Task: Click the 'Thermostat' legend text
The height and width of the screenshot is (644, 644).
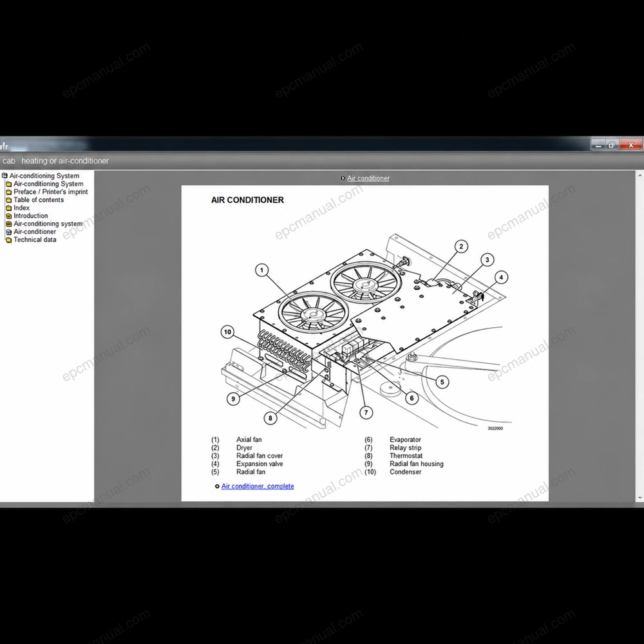Action: point(406,456)
